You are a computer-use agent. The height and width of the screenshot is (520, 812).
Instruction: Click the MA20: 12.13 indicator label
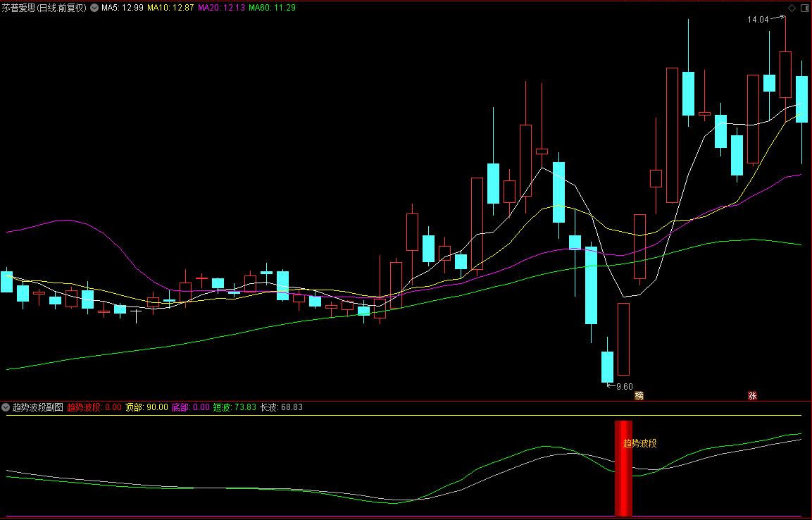tap(221, 8)
